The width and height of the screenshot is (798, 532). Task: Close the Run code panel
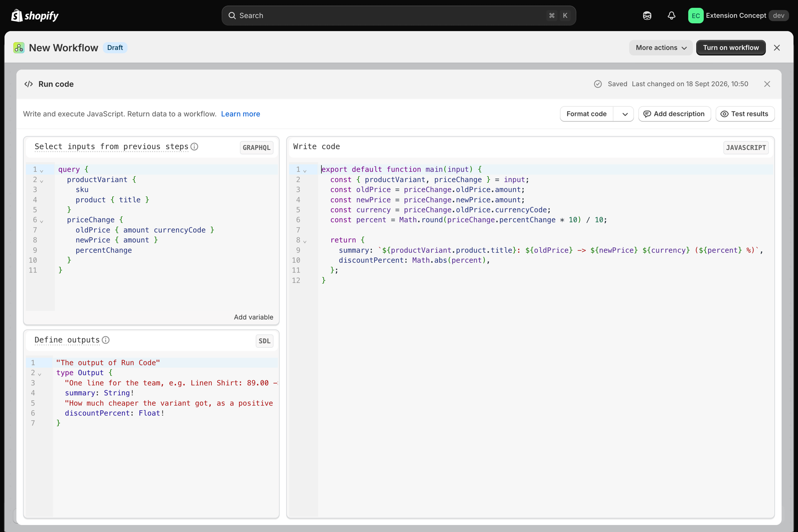767,84
